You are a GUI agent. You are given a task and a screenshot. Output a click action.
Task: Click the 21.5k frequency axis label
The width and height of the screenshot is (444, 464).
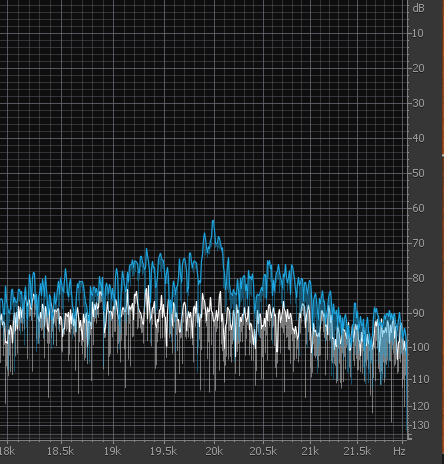pos(357,451)
